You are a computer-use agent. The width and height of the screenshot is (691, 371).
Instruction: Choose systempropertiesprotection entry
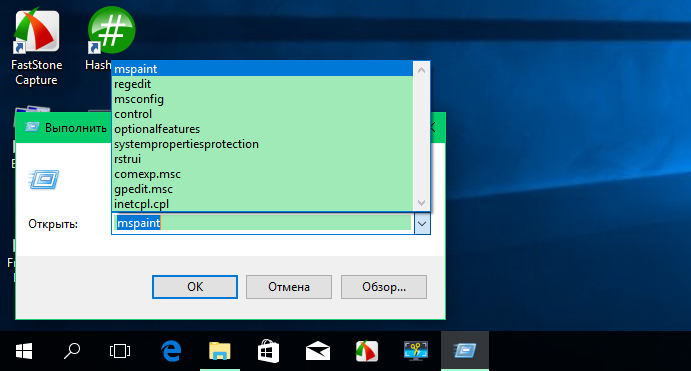[x=262, y=144]
